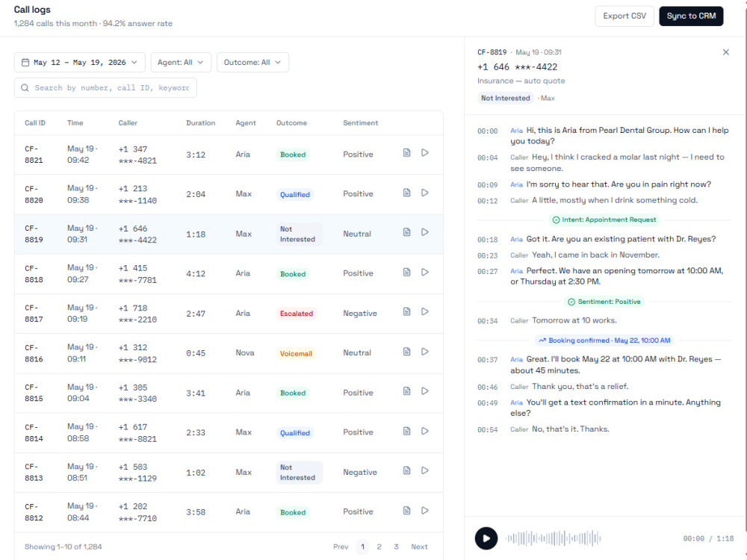The image size is (747, 560).
Task: Click Intent: Appointment Request marker
Action: [x=604, y=220]
